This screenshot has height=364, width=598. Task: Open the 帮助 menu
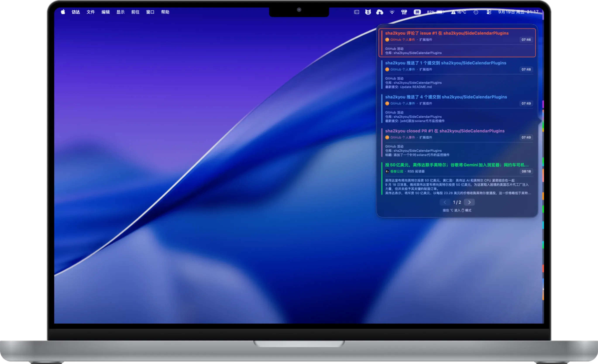(165, 12)
